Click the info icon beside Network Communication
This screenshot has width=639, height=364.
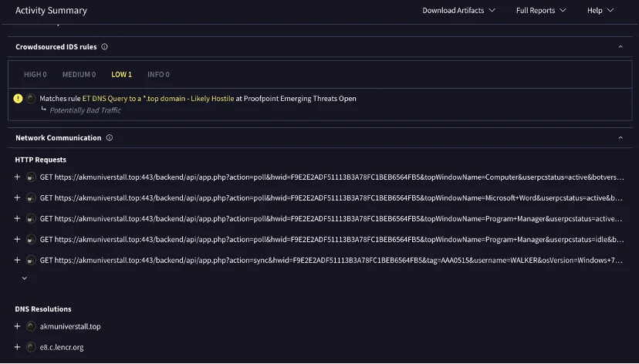(110, 137)
